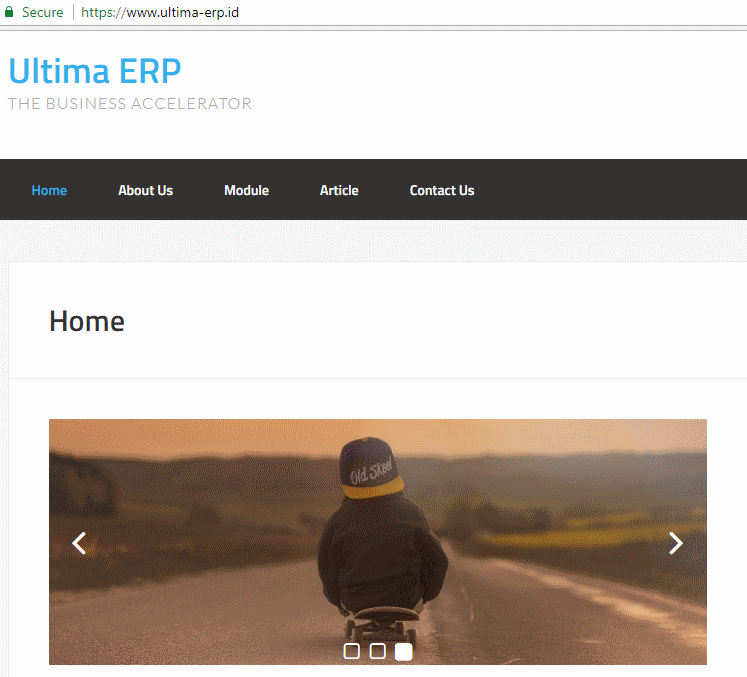Click the green padlock security icon

coord(9,11)
